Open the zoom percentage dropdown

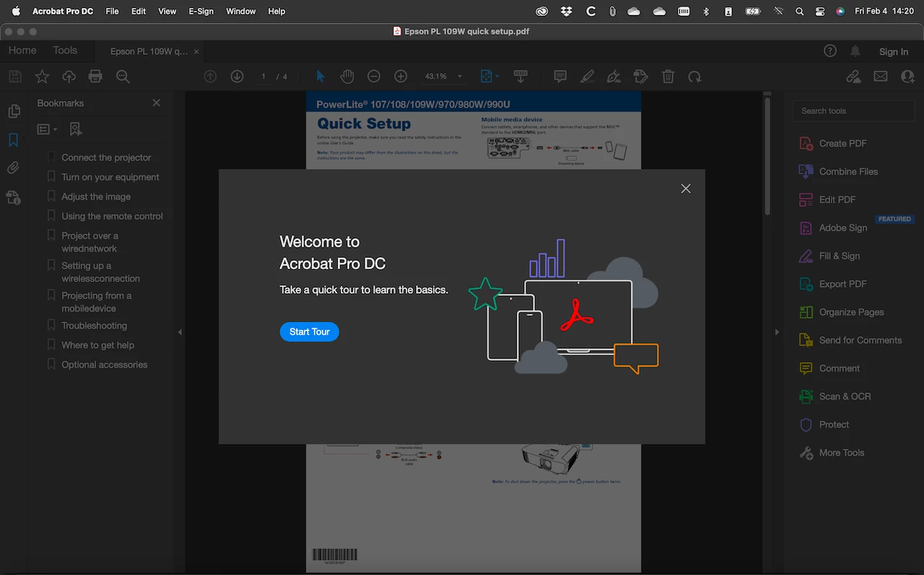460,76
